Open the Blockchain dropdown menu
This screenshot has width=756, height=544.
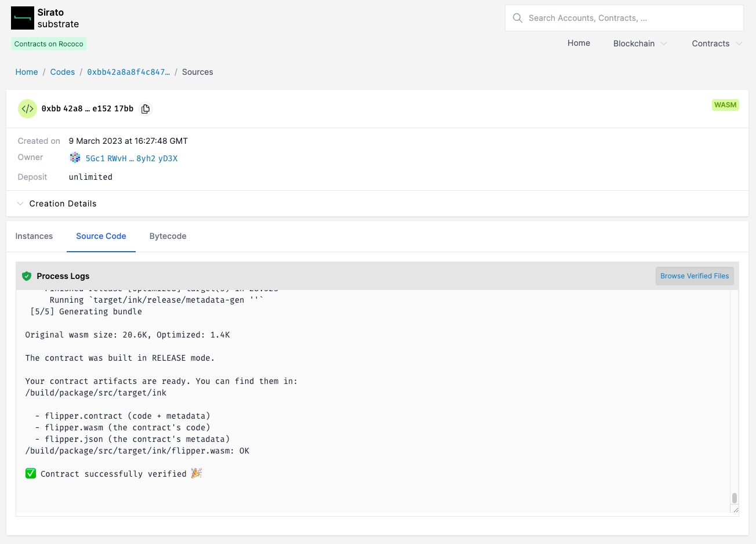[x=639, y=43]
